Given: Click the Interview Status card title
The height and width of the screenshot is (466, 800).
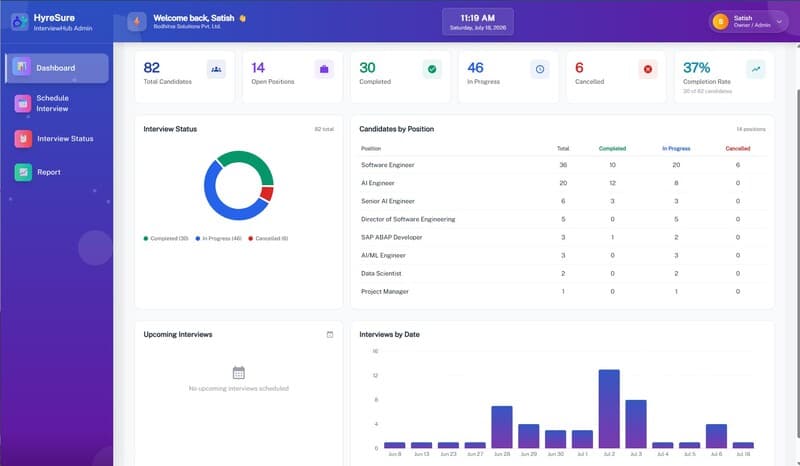Looking at the screenshot, I should 170,129.
